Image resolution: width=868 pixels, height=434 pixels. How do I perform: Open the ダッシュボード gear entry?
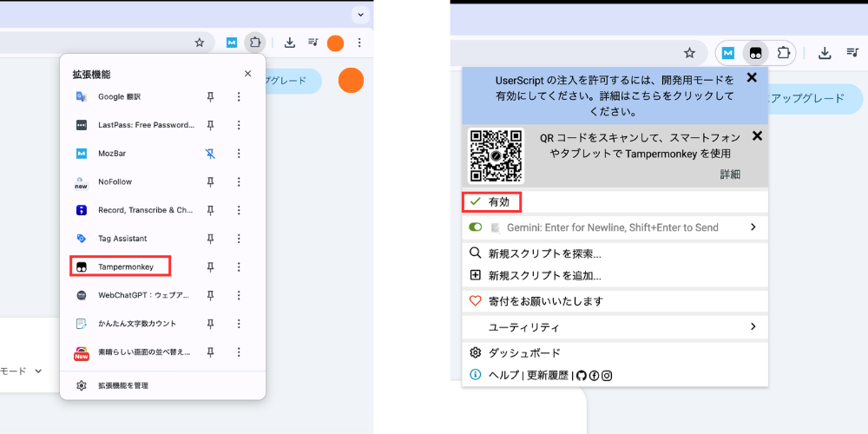pos(475,353)
